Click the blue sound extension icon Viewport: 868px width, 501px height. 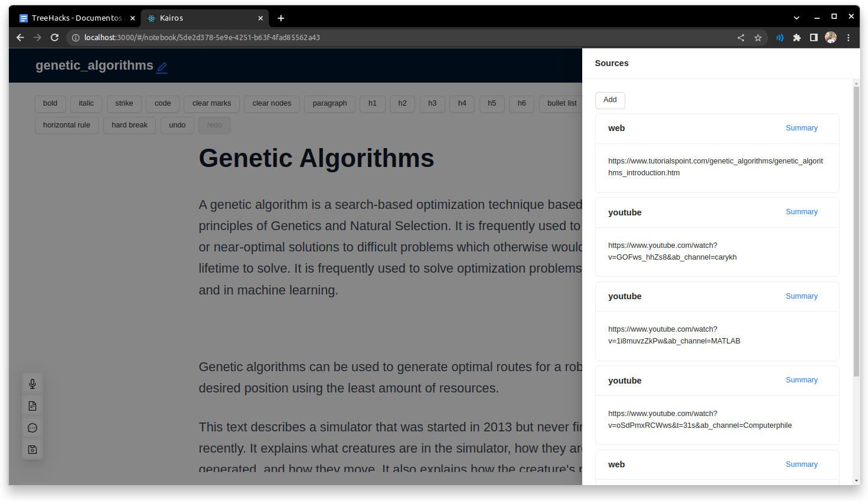tap(779, 38)
